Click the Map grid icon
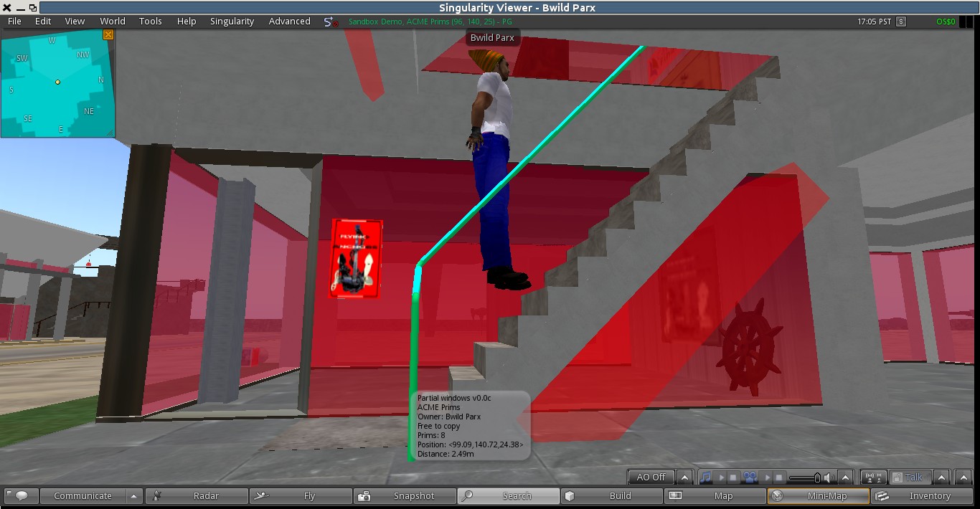This screenshot has width=980, height=509. 675,495
